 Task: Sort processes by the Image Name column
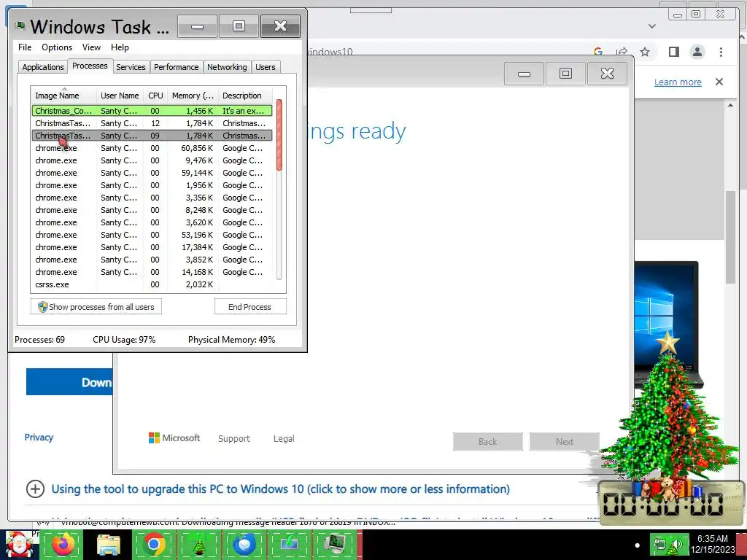[64, 96]
